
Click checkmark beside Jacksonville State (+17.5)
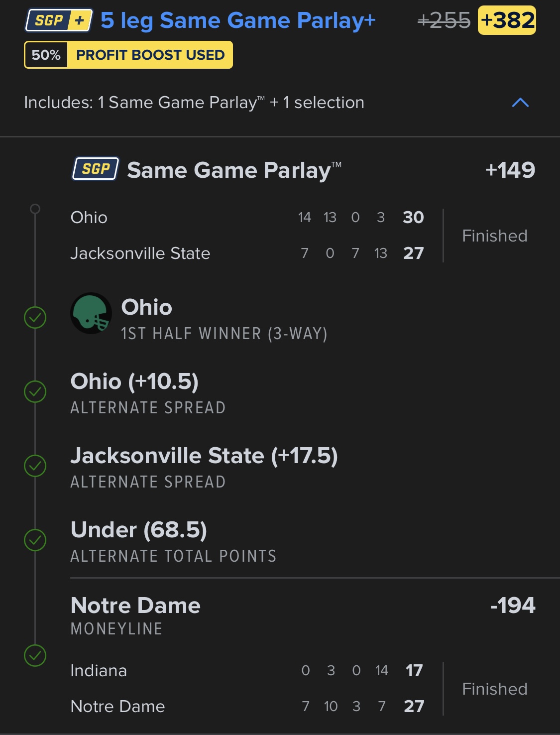point(35,466)
